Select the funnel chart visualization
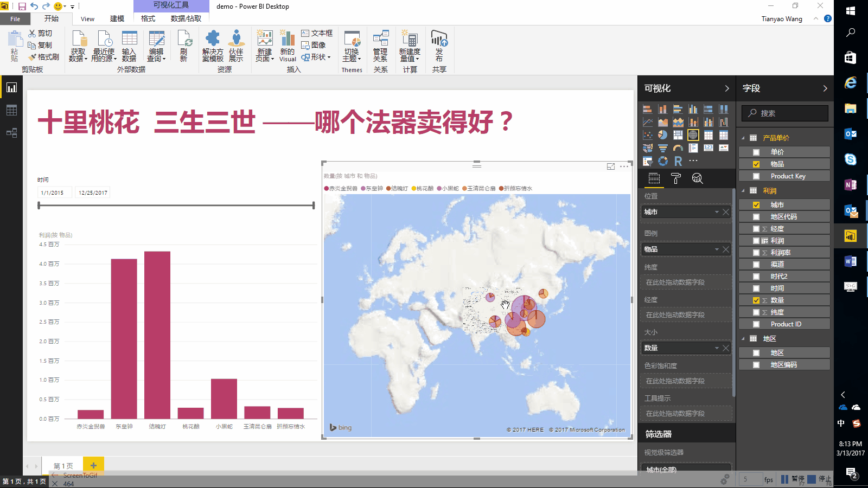Image resolution: width=868 pixels, height=488 pixels. coord(663,148)
